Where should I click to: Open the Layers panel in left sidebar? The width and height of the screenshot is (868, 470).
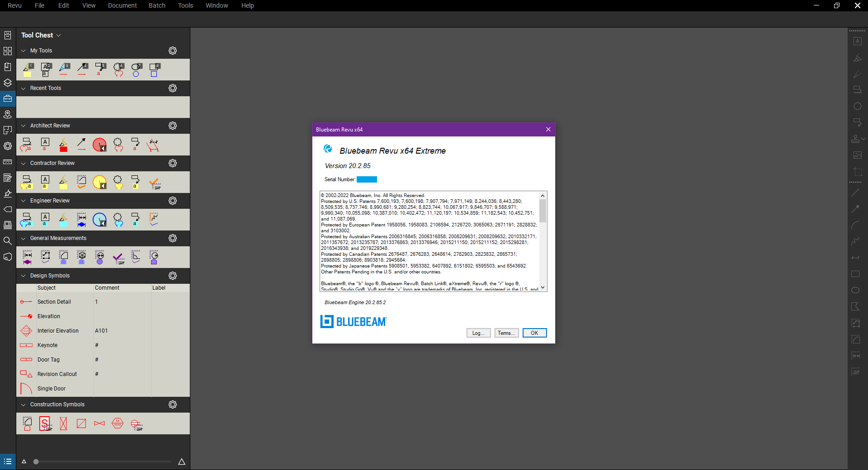point(8,83)
